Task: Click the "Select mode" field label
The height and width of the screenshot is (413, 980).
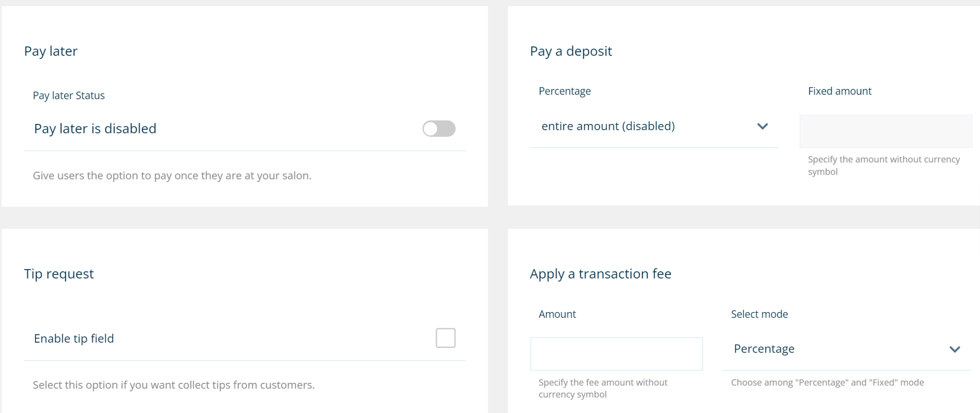Action: coord(759,314)
